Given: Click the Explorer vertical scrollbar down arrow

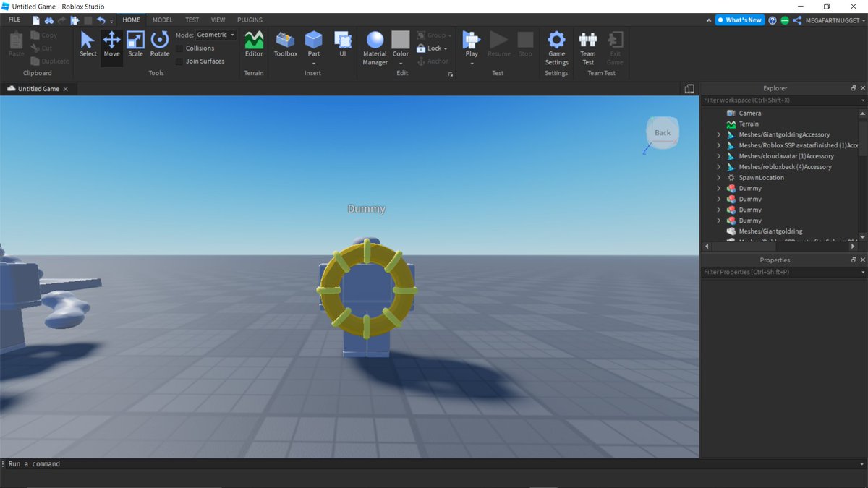Looking at the screenshot, I should click(x=862, y=236).
